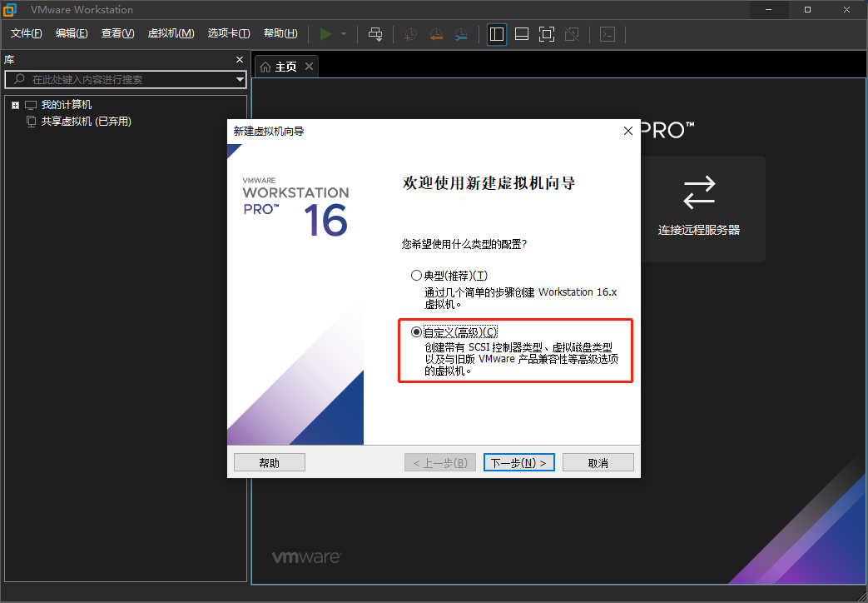Click the library search input field
This screenshot has height=603, width=868.
[x=125, y=79]
